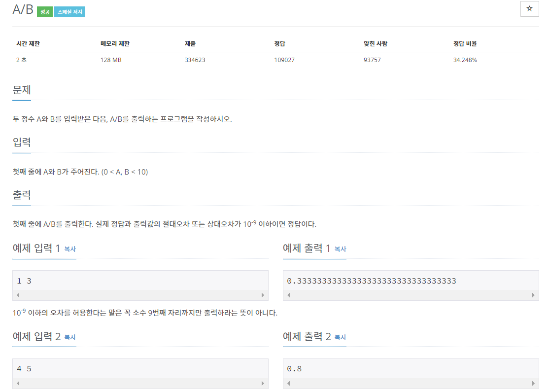Click left scroll arrow of sample input 1

point(18,295)
